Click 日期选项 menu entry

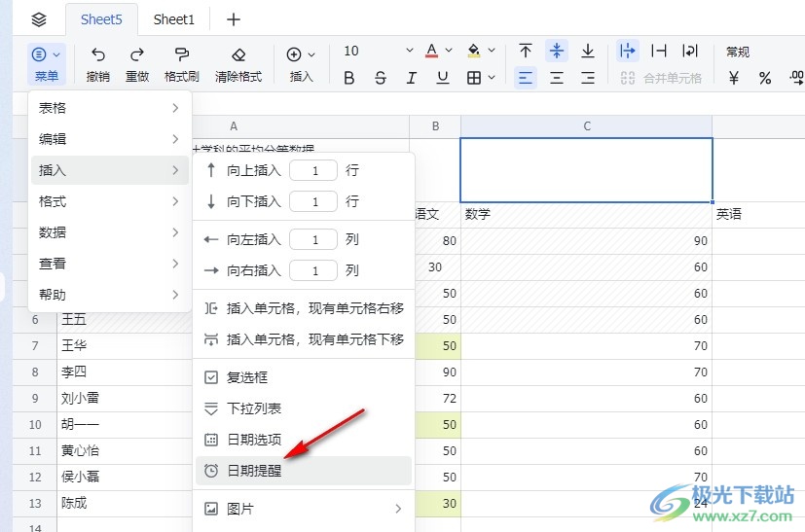(x=253, y=440)
